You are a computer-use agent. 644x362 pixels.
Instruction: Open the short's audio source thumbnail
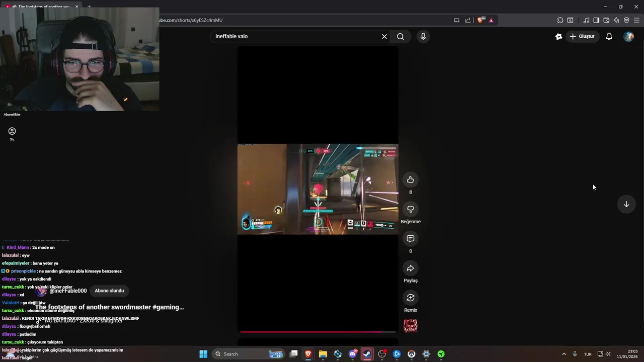tap(411, 326)
